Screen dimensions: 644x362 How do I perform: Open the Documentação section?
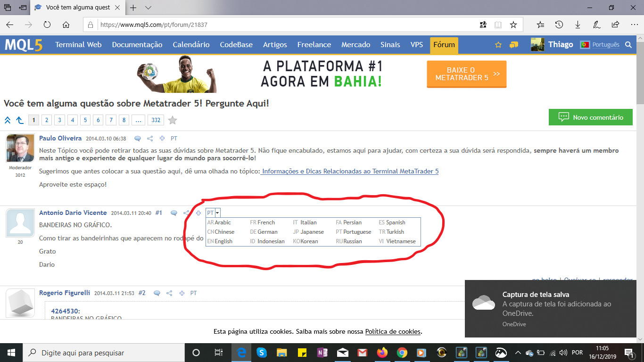137,45
